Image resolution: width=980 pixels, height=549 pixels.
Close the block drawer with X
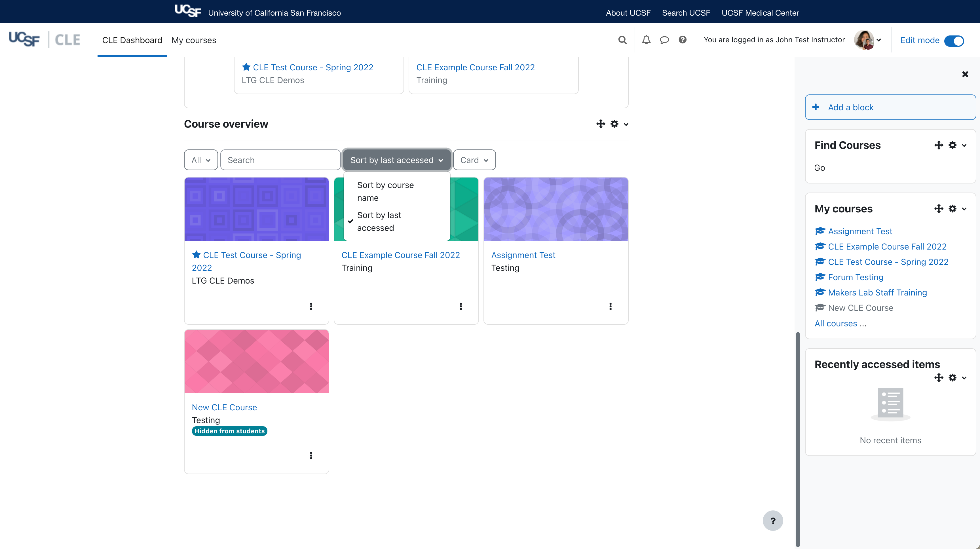pos(965,74)
